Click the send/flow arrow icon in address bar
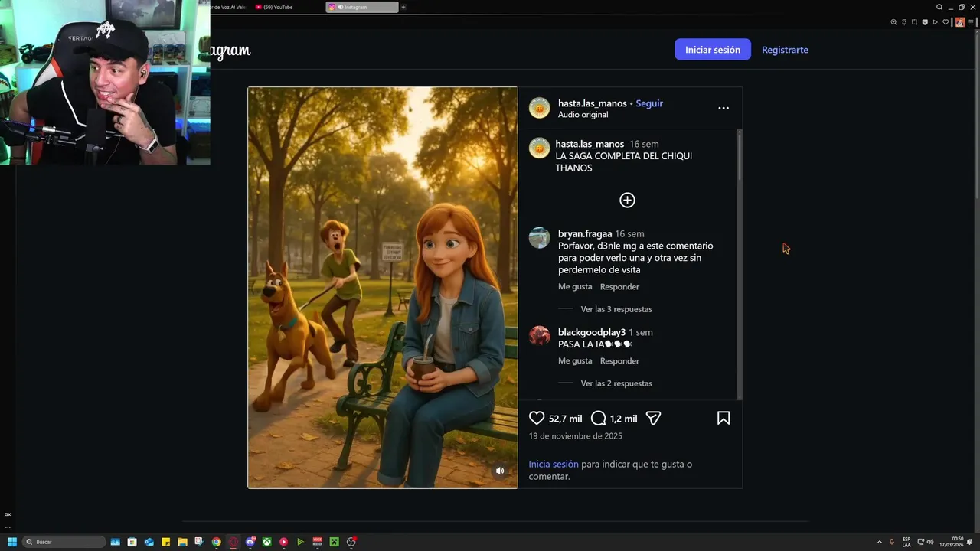 [935, 22]
